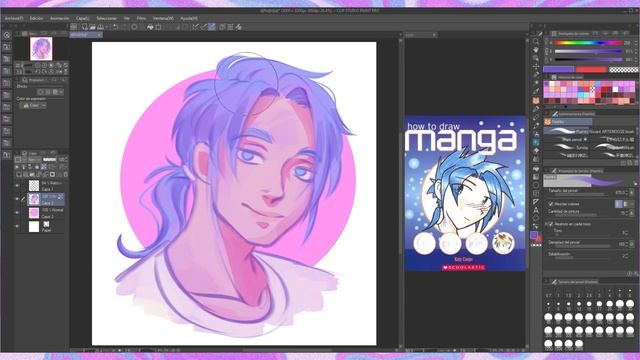640x360 pixels.
Task: Toggle the Mezclar colores checkbox
Action: click(551, 204)
